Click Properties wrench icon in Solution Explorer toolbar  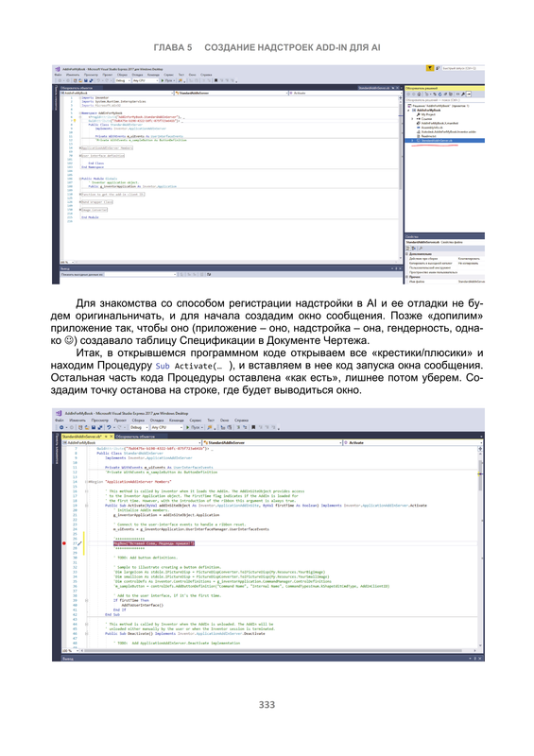pos(463,94)
